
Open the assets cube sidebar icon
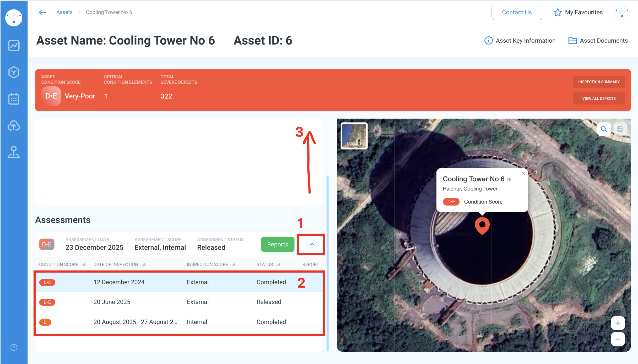click(14, 72)
